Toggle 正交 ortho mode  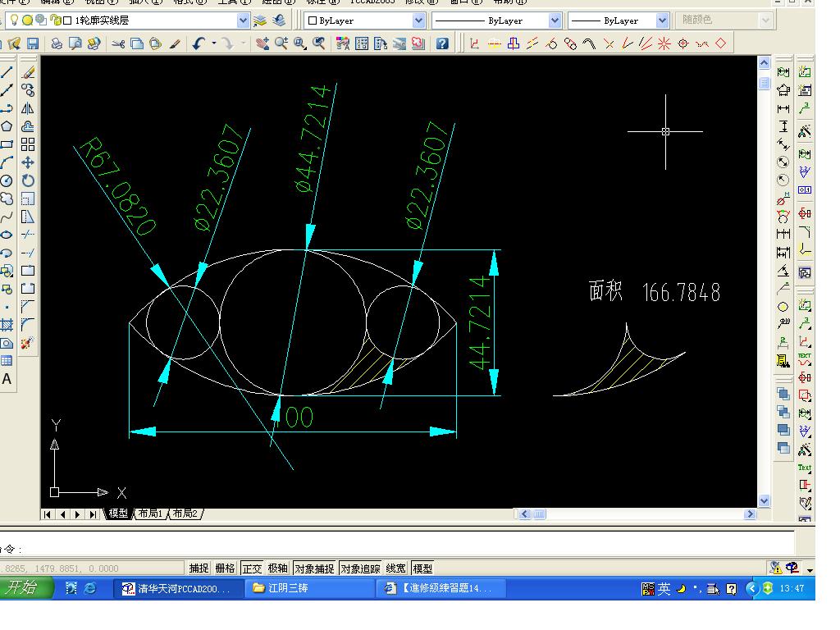(x=252, y=568)
